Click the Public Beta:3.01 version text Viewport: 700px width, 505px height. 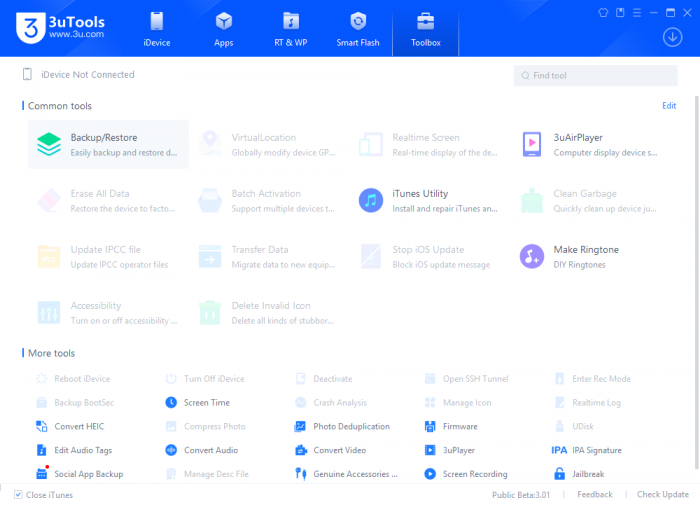click(x=521, y=495)
